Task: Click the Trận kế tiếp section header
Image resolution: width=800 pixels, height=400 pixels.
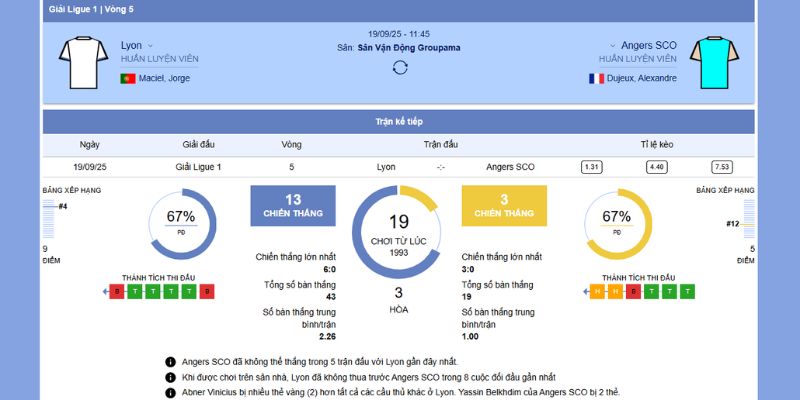Action: point(398,122)
